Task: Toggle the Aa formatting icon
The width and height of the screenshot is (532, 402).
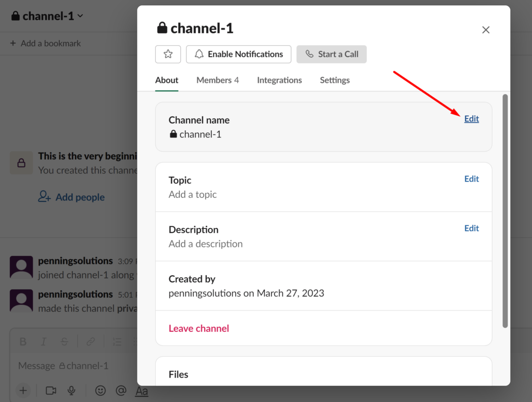Action: (x=142, y=391)
